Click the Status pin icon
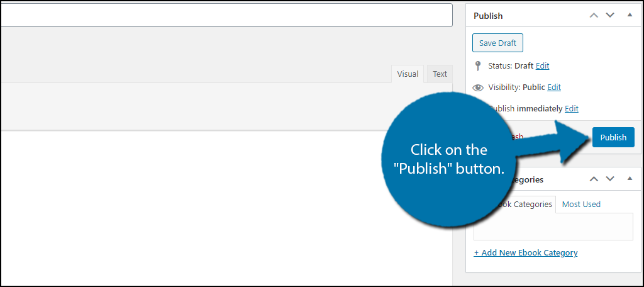 click(478, 65)
